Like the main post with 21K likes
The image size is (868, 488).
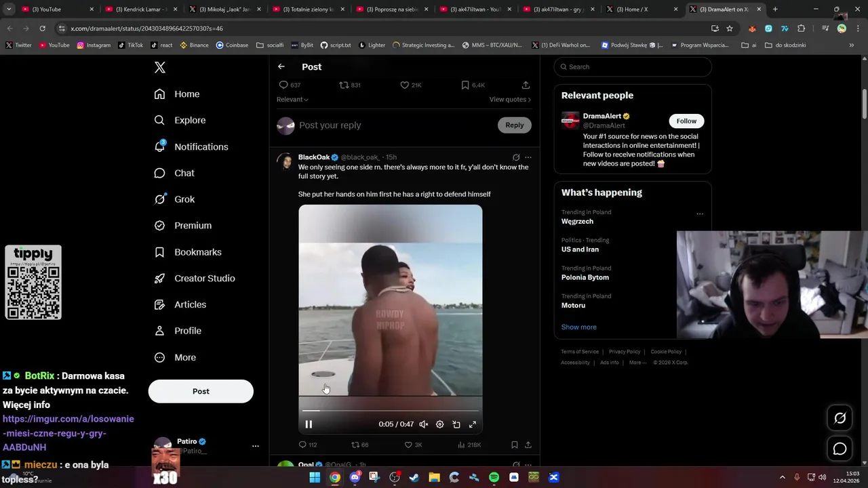(x=410, y=85)
